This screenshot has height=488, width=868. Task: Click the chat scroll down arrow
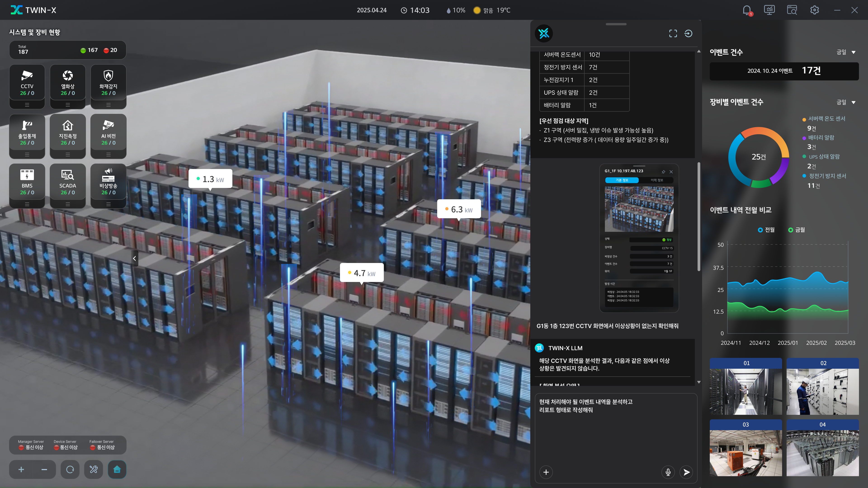(x=699, y=382)
